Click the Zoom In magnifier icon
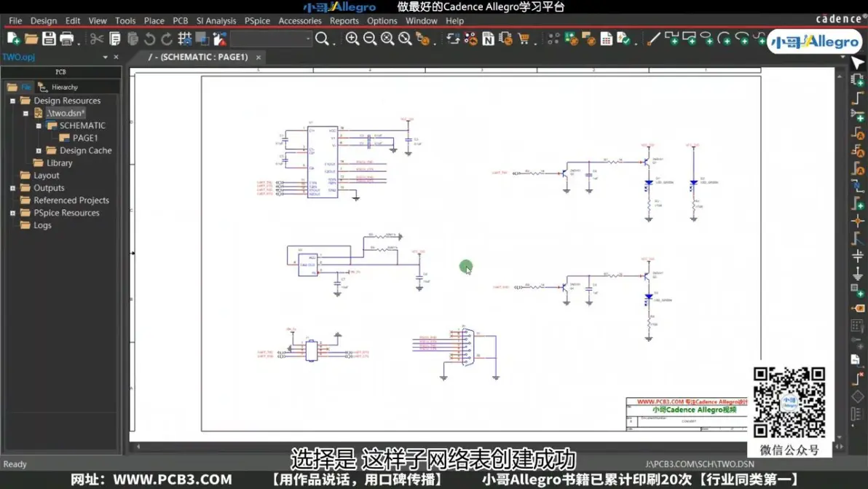868x489 pixels. (352, 39)
